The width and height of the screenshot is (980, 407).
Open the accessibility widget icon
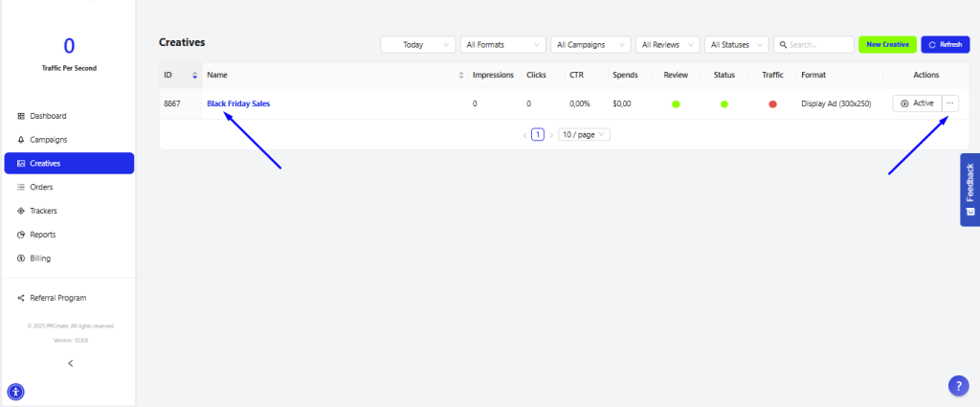click(x=15, y=391)
